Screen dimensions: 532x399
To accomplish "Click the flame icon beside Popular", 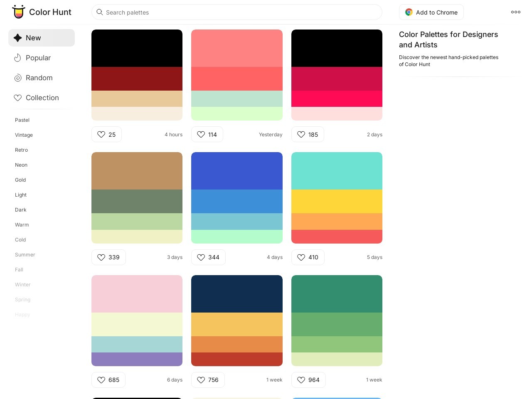I will pos(17,58).
